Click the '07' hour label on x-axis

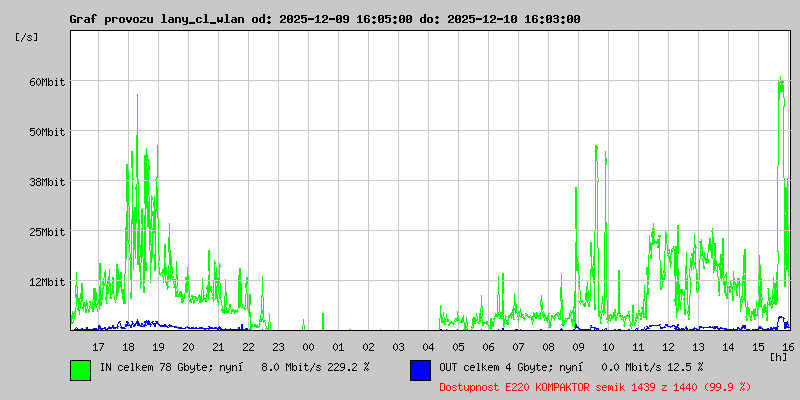click(x=518, y=347)
